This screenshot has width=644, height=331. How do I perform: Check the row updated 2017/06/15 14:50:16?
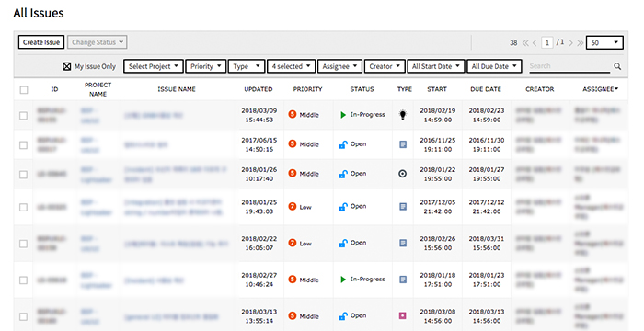pos(23,145)
